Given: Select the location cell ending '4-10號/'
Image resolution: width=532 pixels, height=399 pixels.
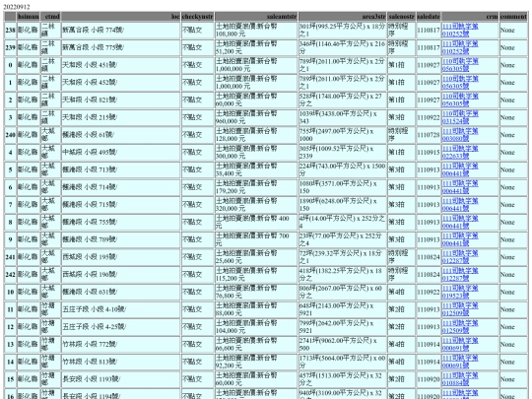Looking at the screenshot, I should coord(120,309).
